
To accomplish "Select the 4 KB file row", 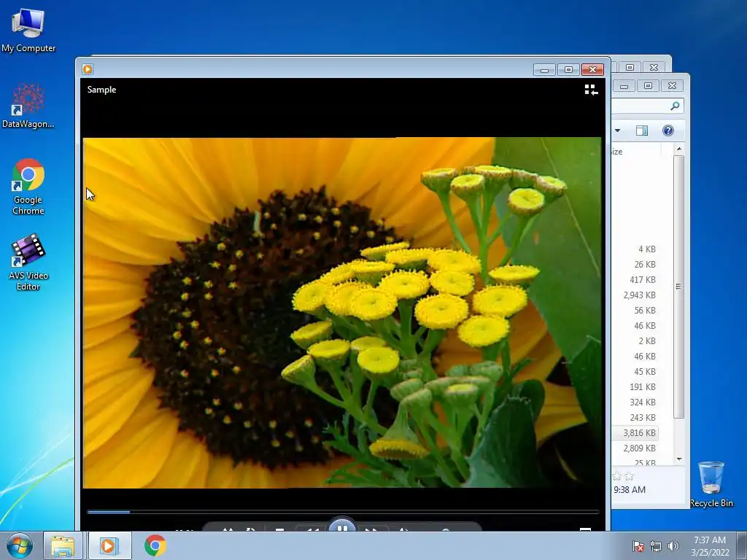I will [x=635, y=249].
